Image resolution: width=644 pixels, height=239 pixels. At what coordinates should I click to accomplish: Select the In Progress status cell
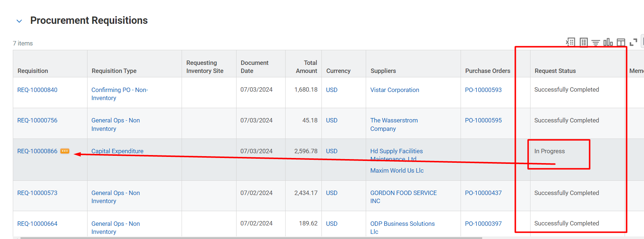(550, 151)
